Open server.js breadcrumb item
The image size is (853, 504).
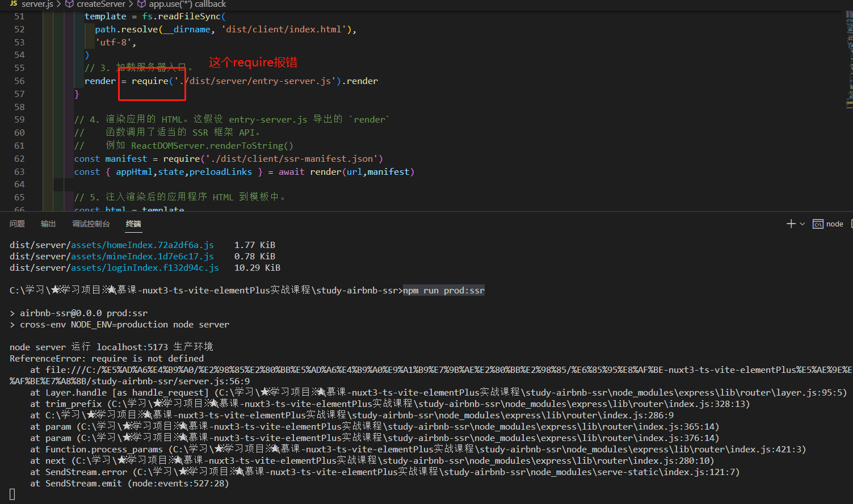pos(37,4)
